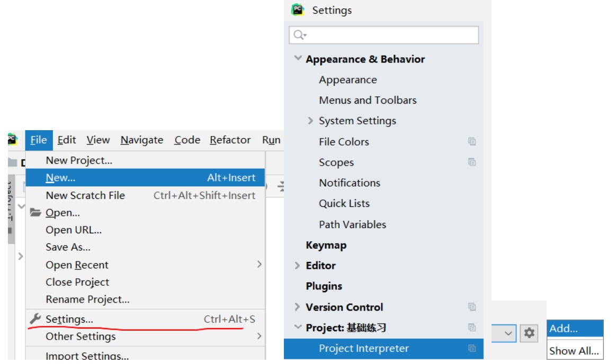The width and height of the screenshot is (616, 364).
Task: Expand the Editor settings section
Action: [x=298, y=266]
